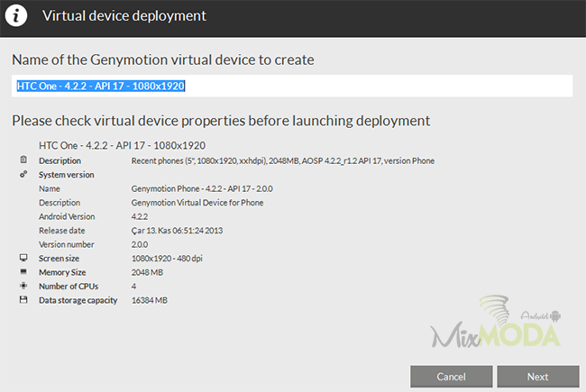Viewport: 586px width, 392px height.
Task: Click the 'Virtual device deployment' title
Action: (124, 15)
